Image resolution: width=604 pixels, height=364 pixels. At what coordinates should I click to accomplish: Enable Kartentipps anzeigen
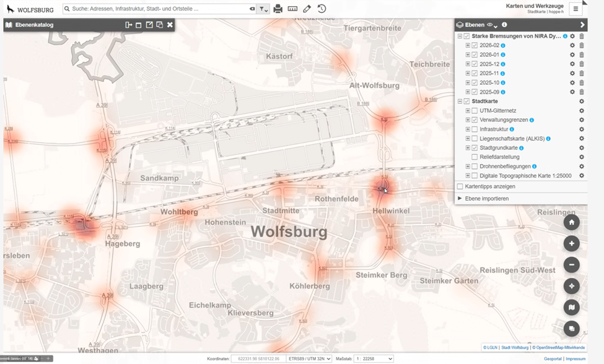pyautogui.click(x=460, y=186)
